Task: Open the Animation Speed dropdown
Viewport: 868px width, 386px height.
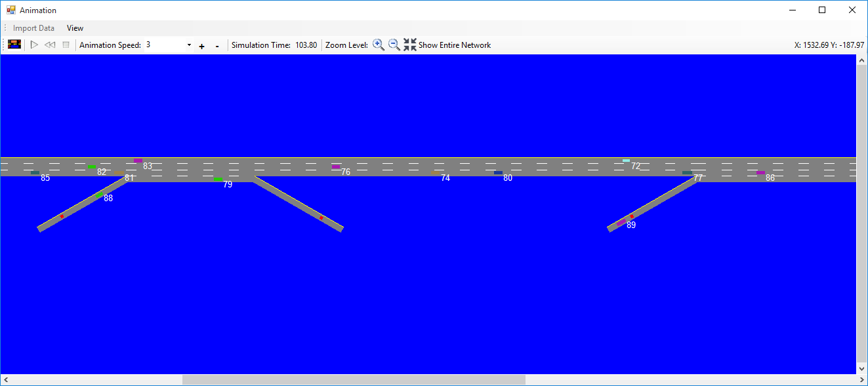Action: point(189,45)
